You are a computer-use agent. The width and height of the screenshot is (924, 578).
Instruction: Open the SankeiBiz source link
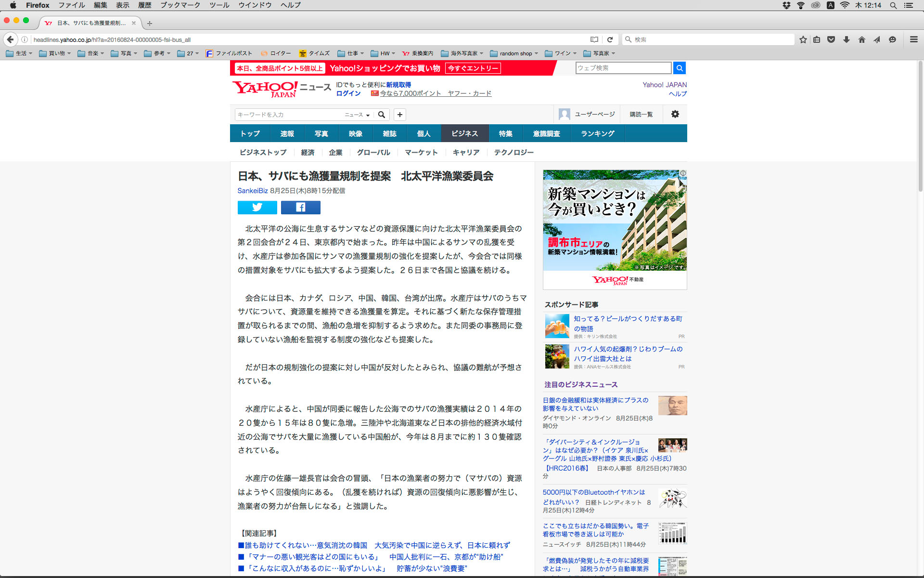tap(252, 191)
